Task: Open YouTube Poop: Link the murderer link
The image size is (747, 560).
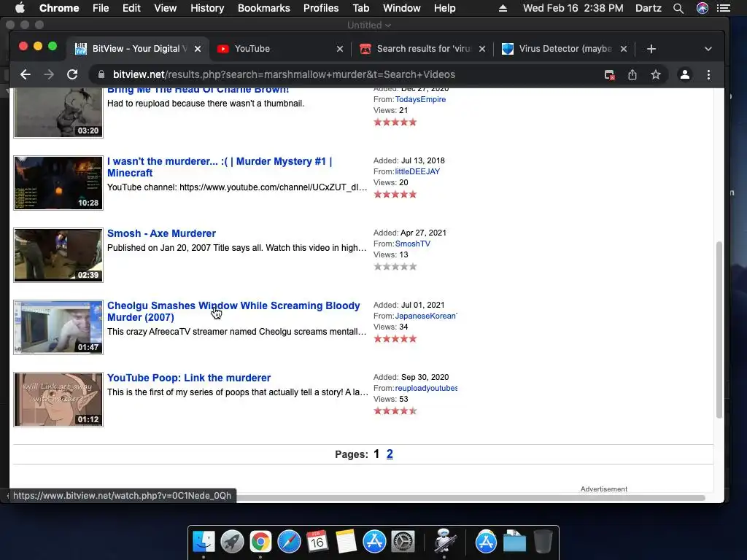Action: pyautogui.click(x=189, y=378)
